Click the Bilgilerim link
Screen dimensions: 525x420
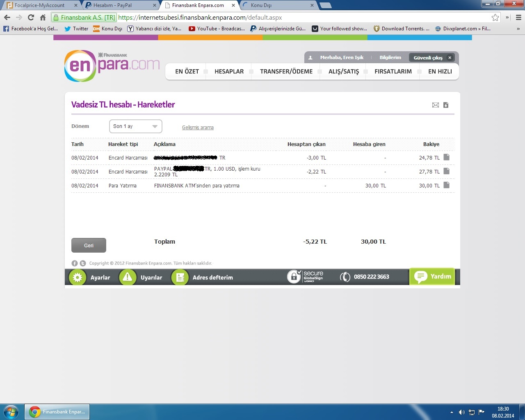tap(390, 57)
